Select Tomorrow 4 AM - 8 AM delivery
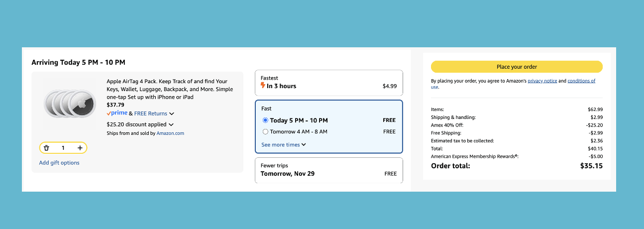The width and height of the screenshot is (644, 229). 265,131
